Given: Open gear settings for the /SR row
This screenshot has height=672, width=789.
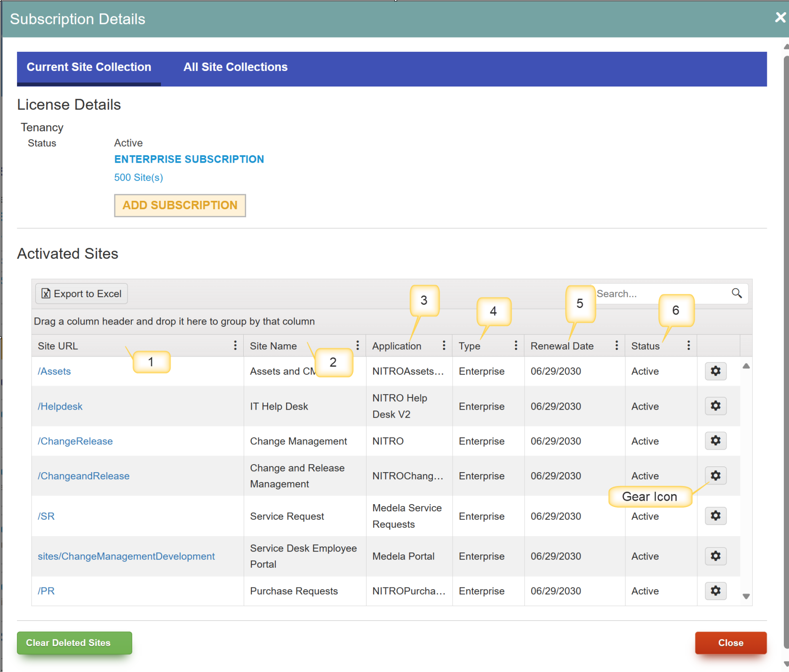Looking at the screenshot, I should click(716, 516).
